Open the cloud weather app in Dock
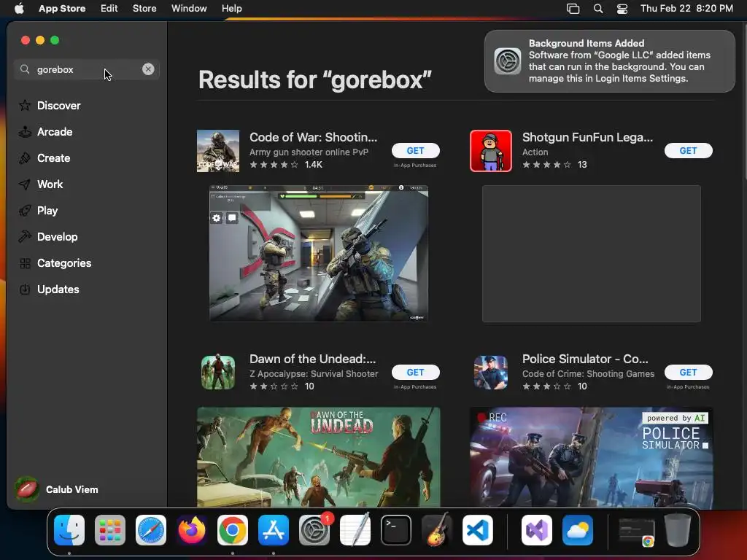747x560 pixels. [x=578, y=530]
